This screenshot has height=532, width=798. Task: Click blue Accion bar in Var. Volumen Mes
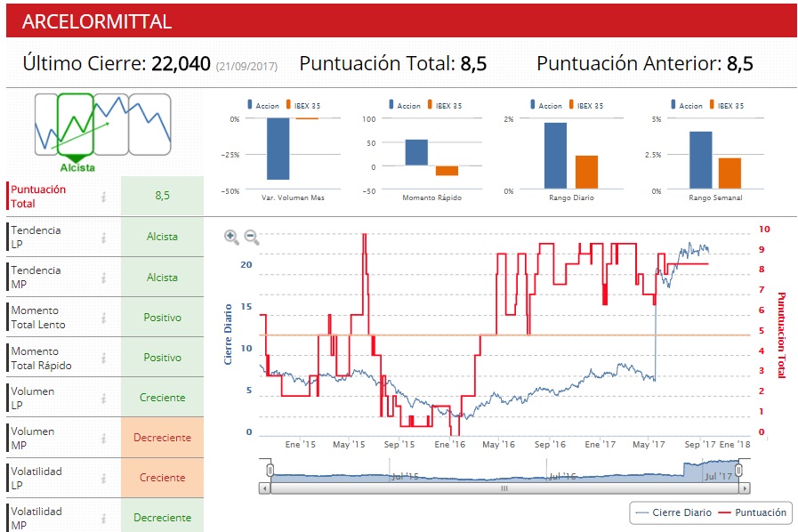[x=278, y=149]
